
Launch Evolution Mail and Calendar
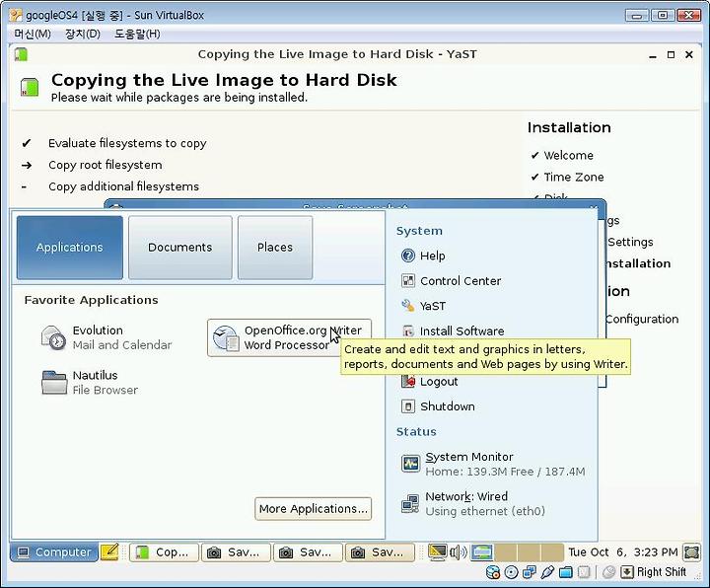click(106, 337)
